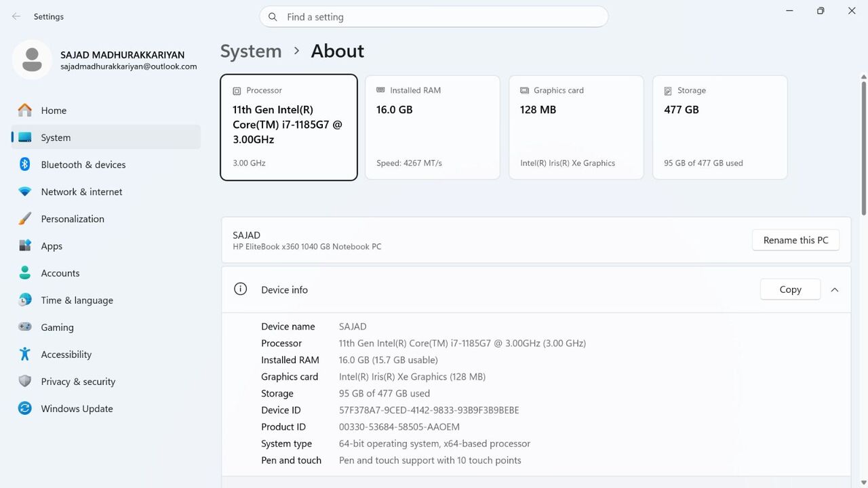Click the Accessibility figure icon
The height and width of the screenshot is (488, 868).
(25, 354)
